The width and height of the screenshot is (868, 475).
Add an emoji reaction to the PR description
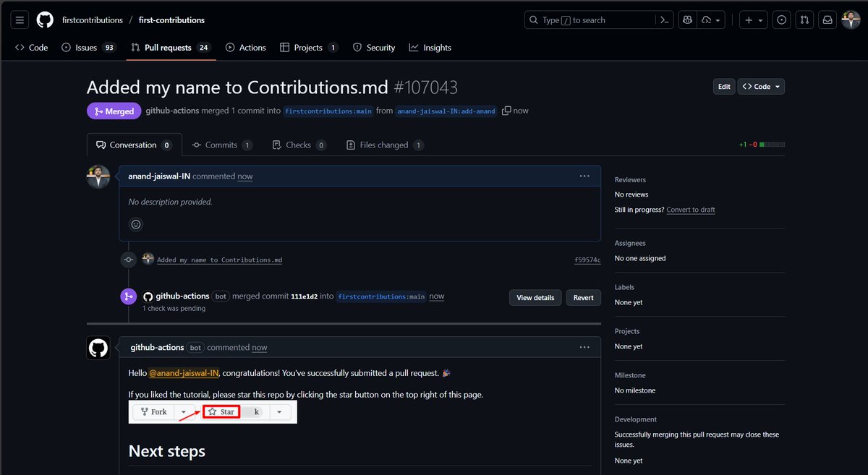[x=136, y=224]
